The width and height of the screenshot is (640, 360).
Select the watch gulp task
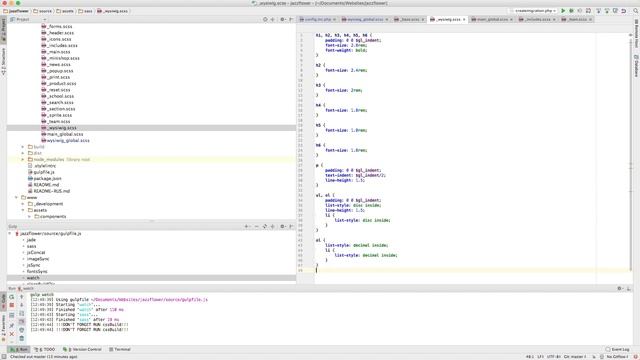point(33,278)
